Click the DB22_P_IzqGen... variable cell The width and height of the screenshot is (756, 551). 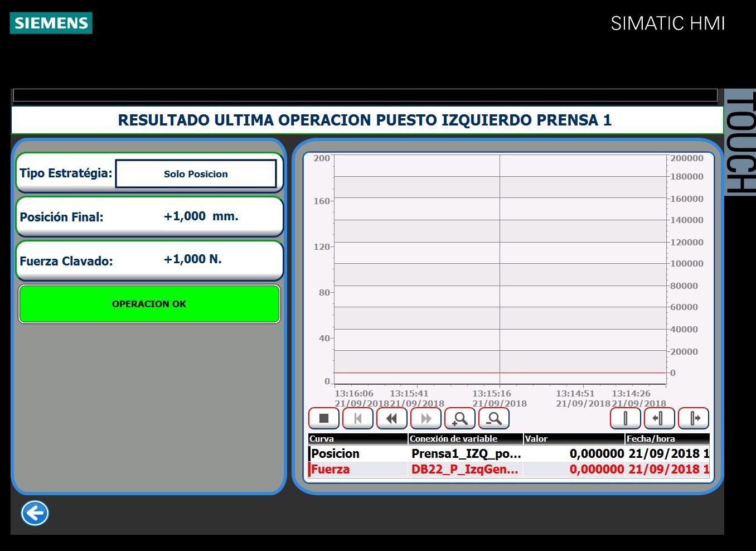click(x=465, y=469)
